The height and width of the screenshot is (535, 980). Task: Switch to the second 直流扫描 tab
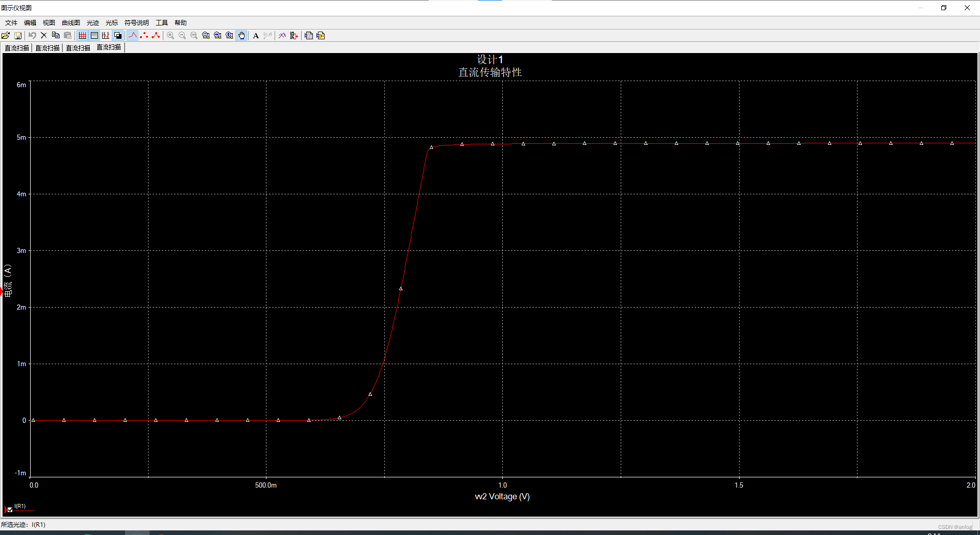tap(47, 48)
